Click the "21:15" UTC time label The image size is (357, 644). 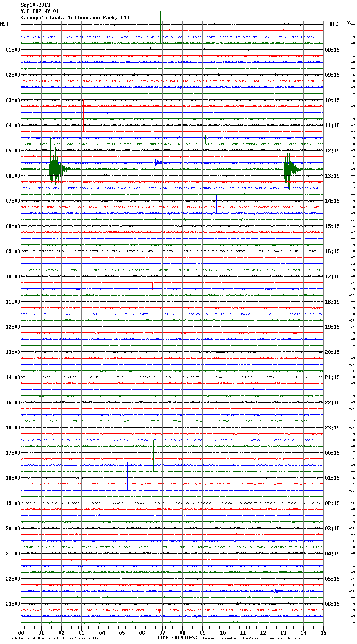click(x=332, y=377)
